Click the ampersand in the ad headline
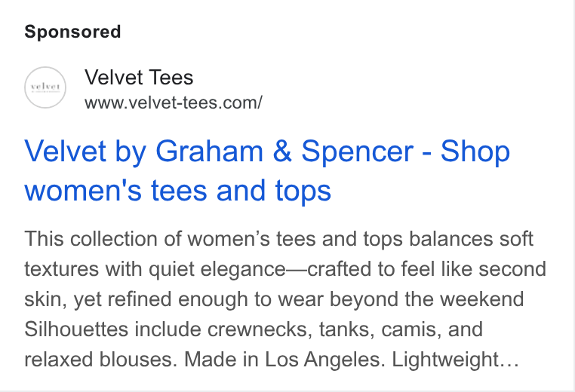Viewport: 575px width, 392px height. pyautogui.click(x=282, y=151)
